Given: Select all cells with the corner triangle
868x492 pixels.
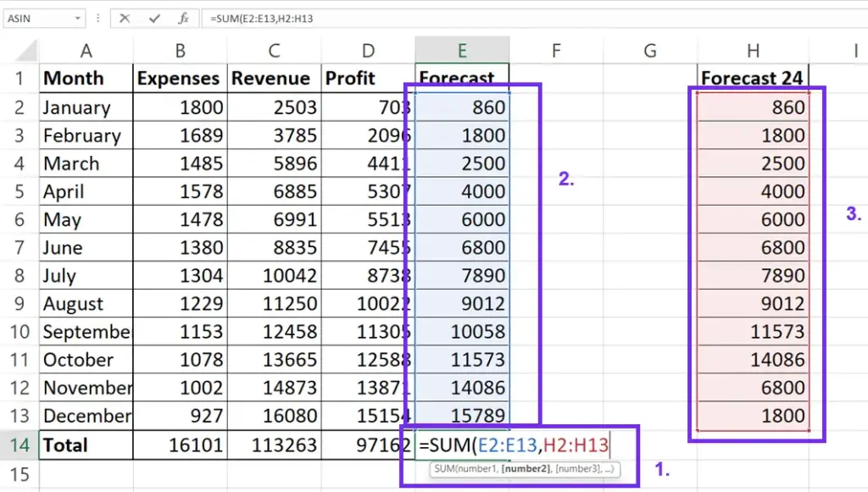Looking at the screenshot, I should [x=26, y=50].
